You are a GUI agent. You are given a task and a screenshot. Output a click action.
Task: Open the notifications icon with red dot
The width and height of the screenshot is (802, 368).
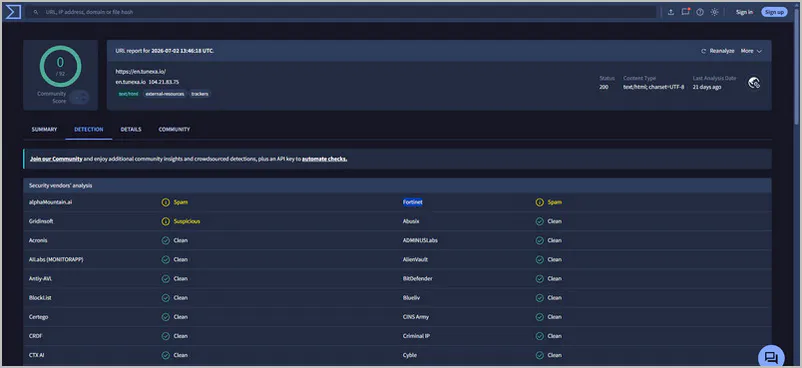click(685, 12)
